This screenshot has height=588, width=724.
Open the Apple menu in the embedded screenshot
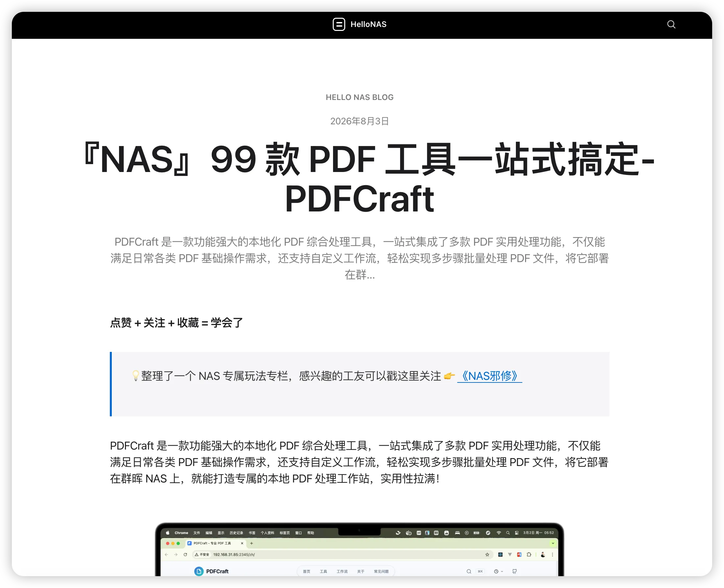167,533
